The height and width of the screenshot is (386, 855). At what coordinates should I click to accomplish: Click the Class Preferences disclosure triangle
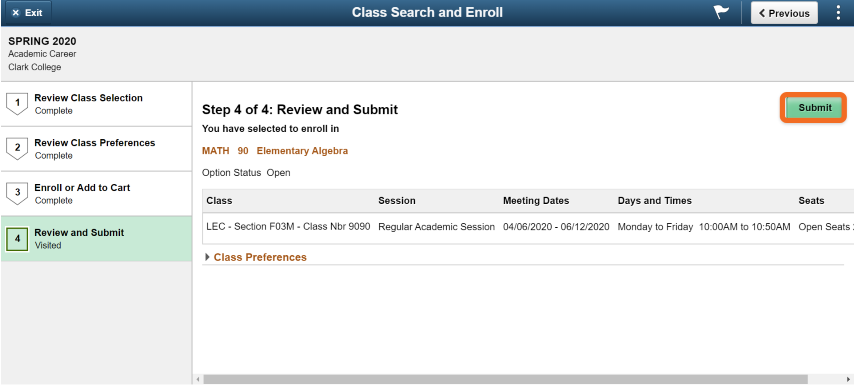[207, 257]
